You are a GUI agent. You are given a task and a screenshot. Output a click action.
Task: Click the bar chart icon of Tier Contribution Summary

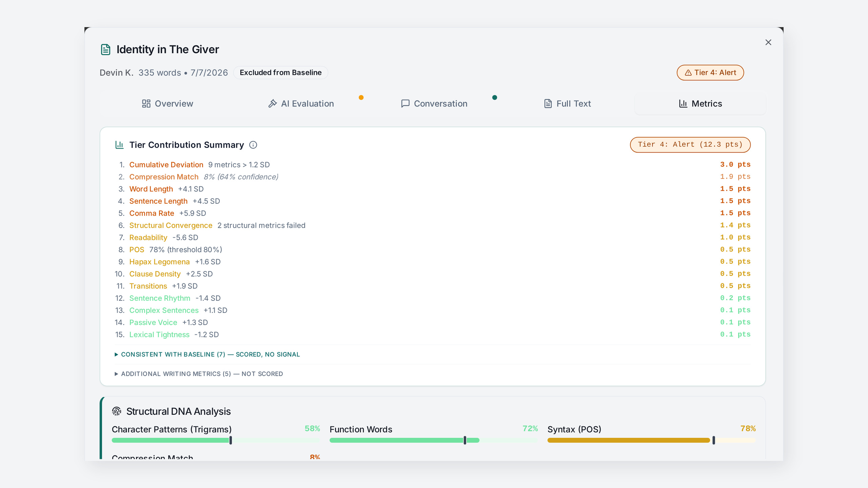[119, 145]
